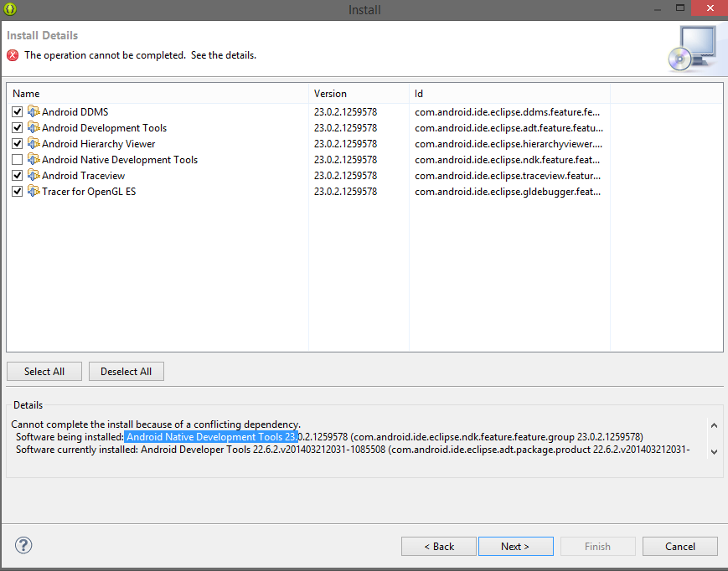Click the 'Software currently installed' details line
728x571 pixels.
click(353, 450)
